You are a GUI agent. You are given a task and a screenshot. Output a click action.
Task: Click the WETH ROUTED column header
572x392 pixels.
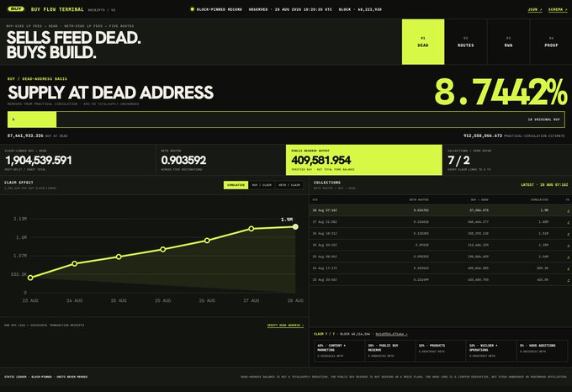(x=419, y=200)
